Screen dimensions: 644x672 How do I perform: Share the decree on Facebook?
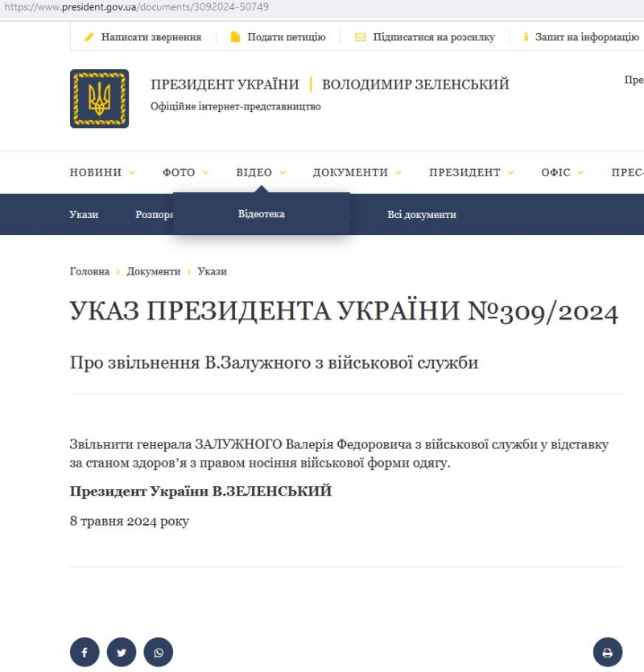[85, 652]
